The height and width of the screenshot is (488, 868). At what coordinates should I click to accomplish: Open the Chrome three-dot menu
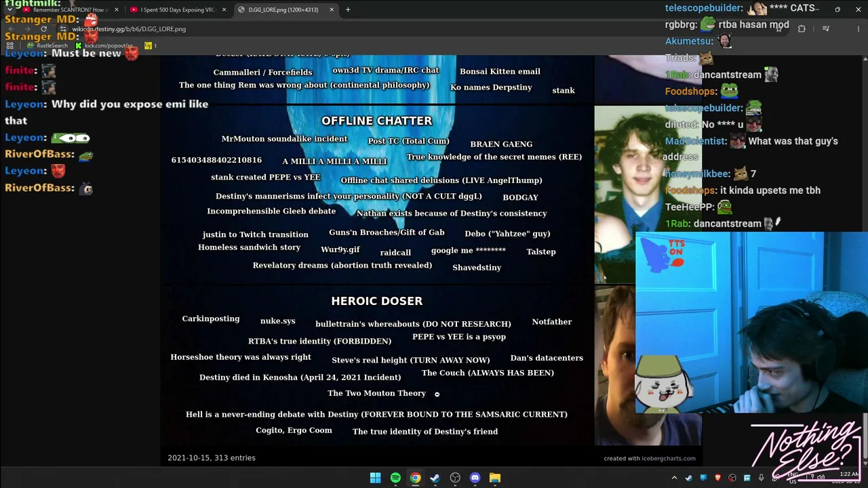860,29
